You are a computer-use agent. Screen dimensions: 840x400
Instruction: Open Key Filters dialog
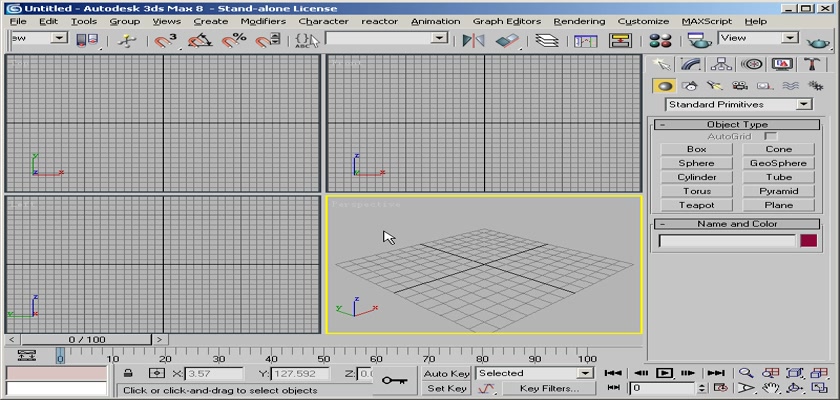549,389
